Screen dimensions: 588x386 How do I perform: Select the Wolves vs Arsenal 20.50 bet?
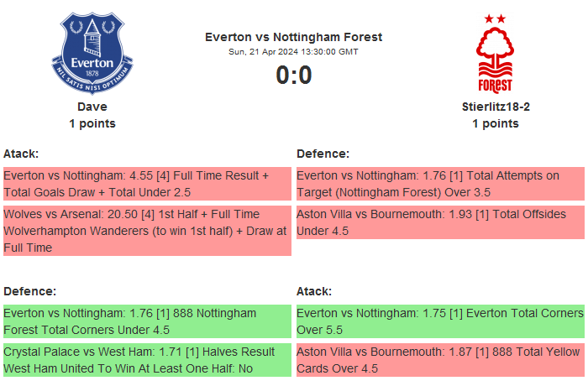(x=146, y=231)
